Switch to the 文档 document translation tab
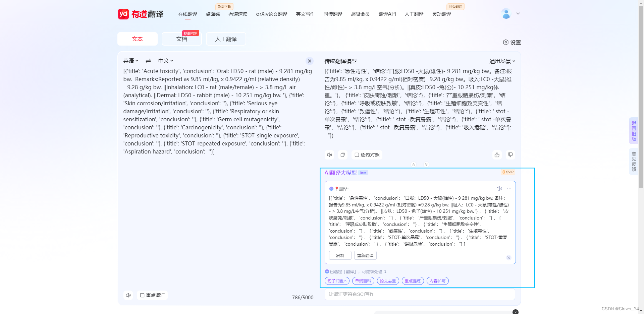 (181, 39)
